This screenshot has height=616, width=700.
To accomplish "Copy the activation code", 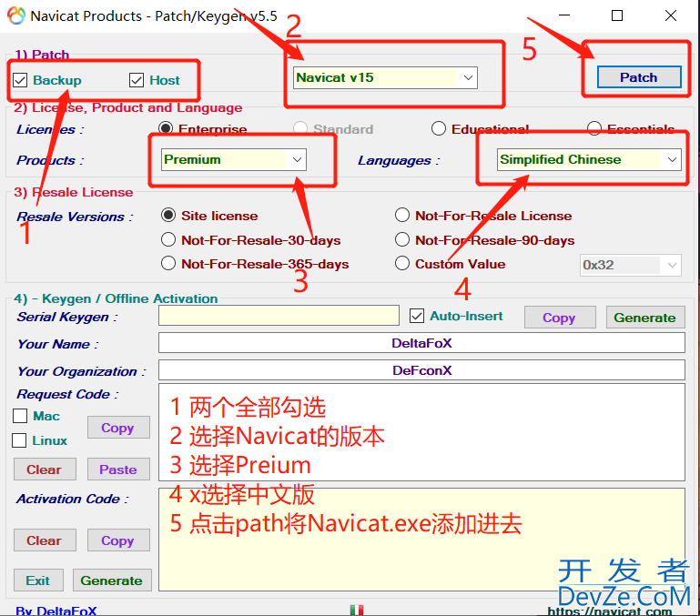I will tap(118, 540).
